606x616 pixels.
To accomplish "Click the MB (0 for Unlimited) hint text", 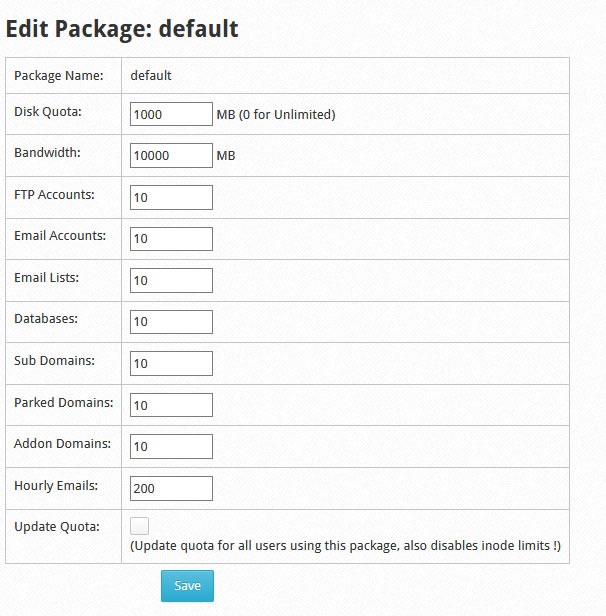I will click(276, 114).
